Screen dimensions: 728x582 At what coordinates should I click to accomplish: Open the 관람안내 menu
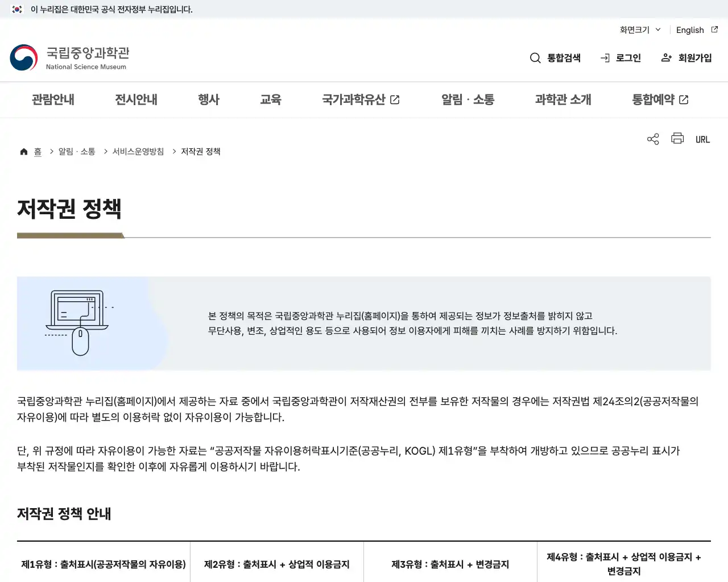tap(52, 99)
